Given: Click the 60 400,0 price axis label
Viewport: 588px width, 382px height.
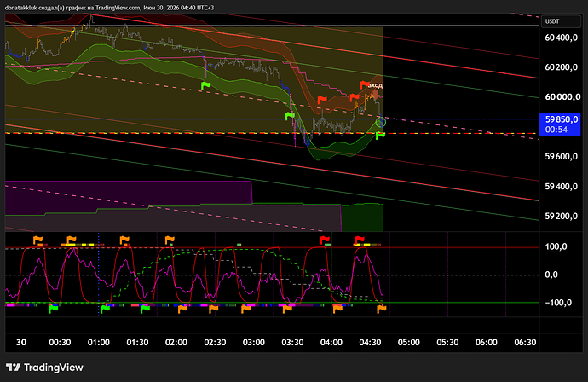Looking at the screenshot, I should click(561, 38).
